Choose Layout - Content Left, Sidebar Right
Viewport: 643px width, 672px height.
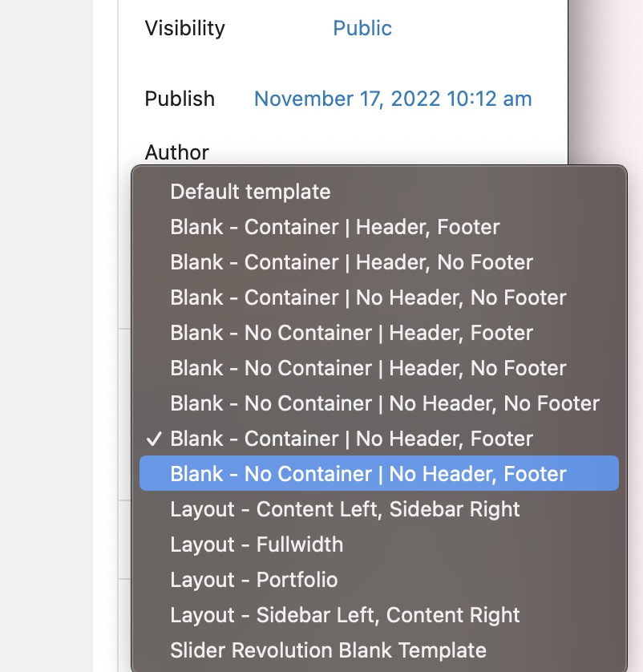(345, 509)
